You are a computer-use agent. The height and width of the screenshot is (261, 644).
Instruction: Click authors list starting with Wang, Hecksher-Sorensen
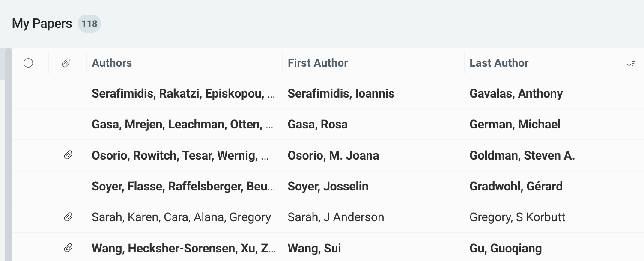[x=184, y=248]
